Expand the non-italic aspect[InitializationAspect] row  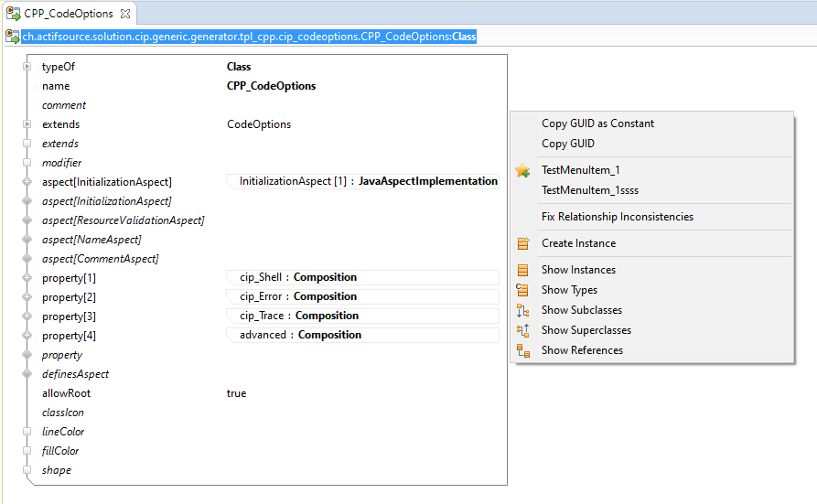[x=27, y=182]
